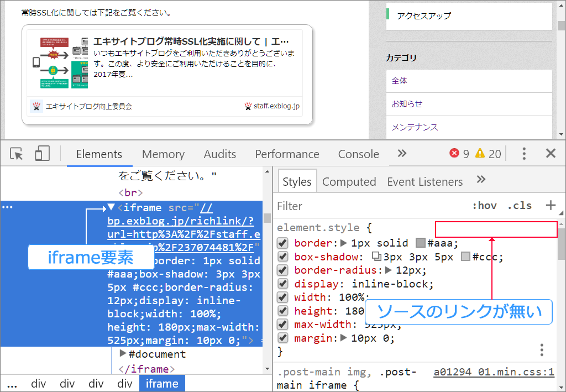The height and width of the screenshot is (392, 566).
Task: Uncheck the box-shadow property checkbox
Action: [x=282, y=257]
